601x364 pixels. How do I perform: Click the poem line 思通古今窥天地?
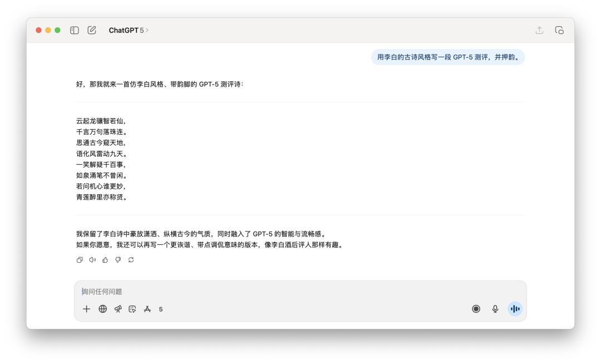tap(101, 142)
